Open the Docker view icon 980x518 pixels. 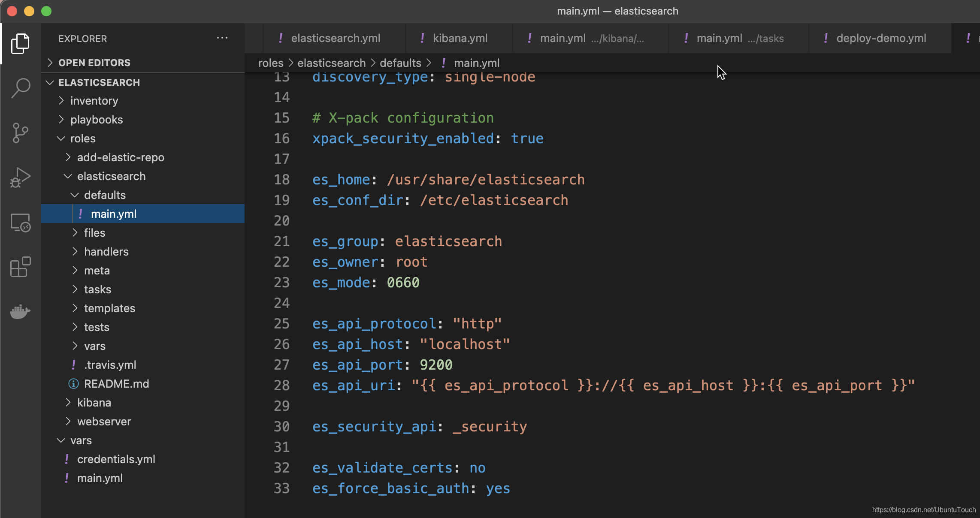point(20,312)
